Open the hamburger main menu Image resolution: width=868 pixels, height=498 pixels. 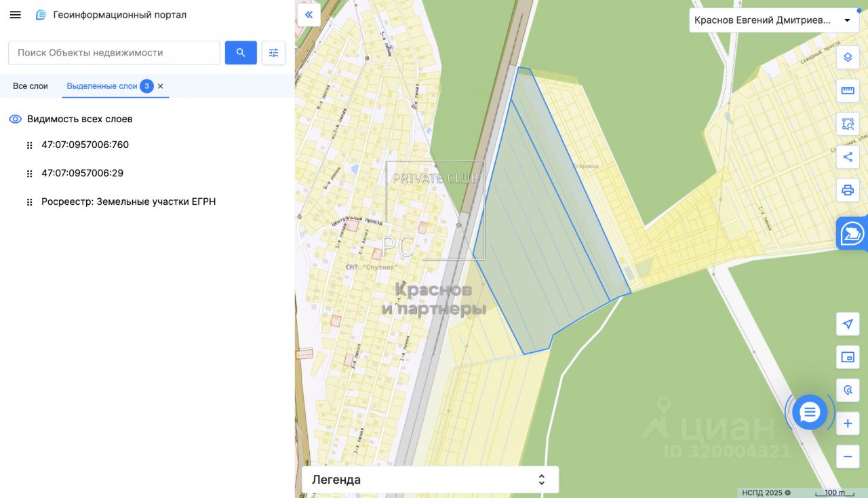tap(15, 15)
